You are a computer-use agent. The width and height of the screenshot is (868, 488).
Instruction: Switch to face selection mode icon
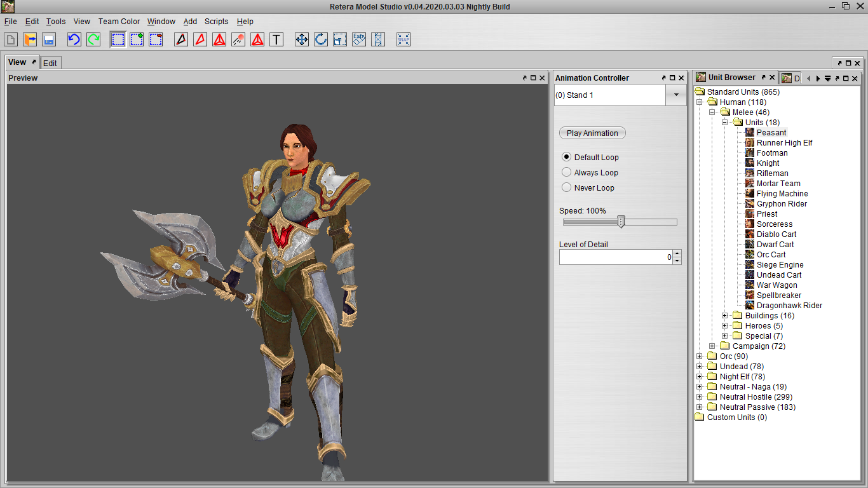(x=200, y=39)
